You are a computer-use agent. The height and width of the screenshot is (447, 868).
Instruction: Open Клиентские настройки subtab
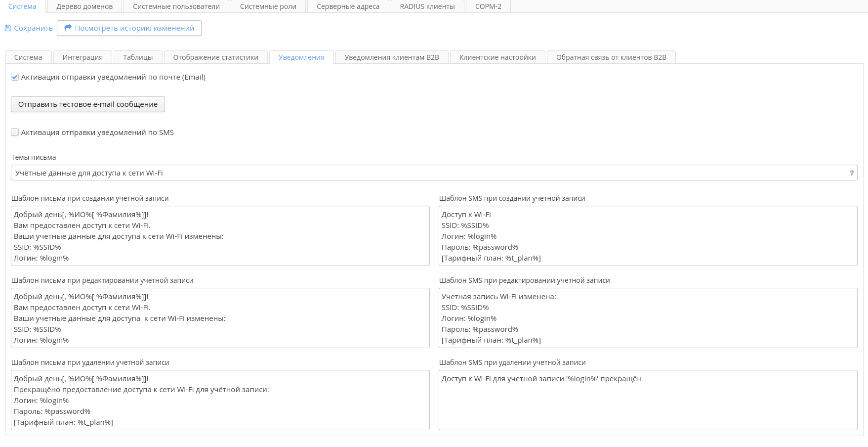497,57
